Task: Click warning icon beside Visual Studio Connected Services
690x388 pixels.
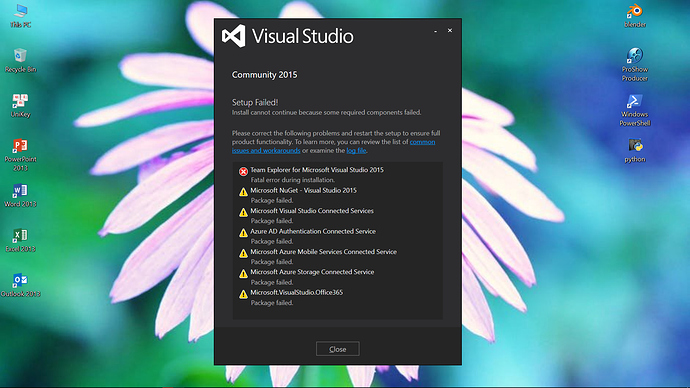Action: (x=243, y=212)
